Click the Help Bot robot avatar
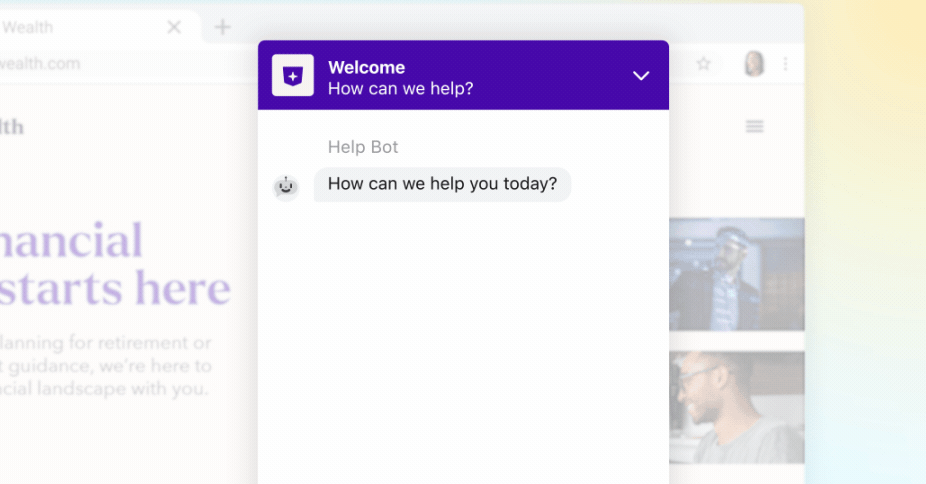 point(286,186)
